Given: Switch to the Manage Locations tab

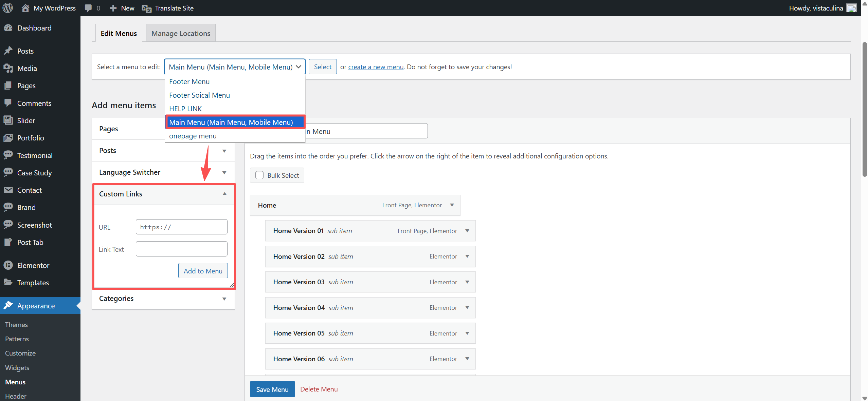Looking at the screenshot, I should 181,33.
